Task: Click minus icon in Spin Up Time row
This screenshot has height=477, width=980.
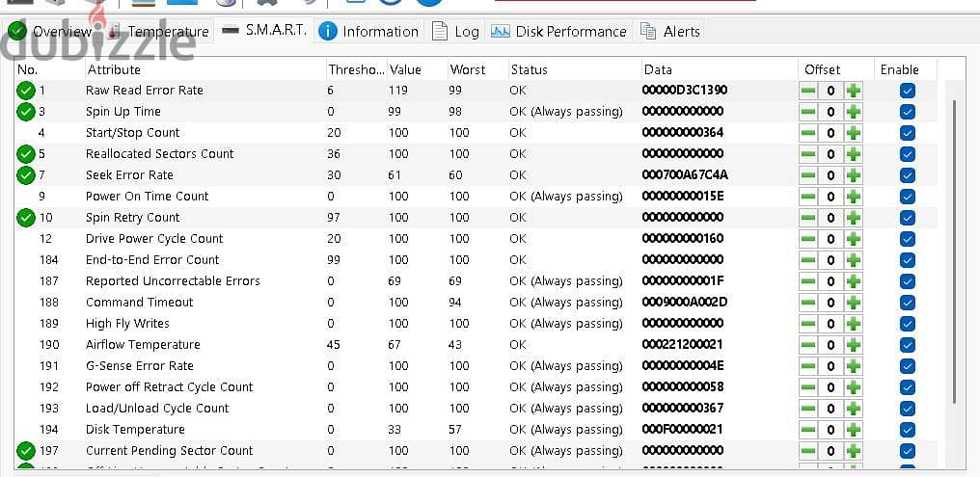Action: click(x=808, y=112)
